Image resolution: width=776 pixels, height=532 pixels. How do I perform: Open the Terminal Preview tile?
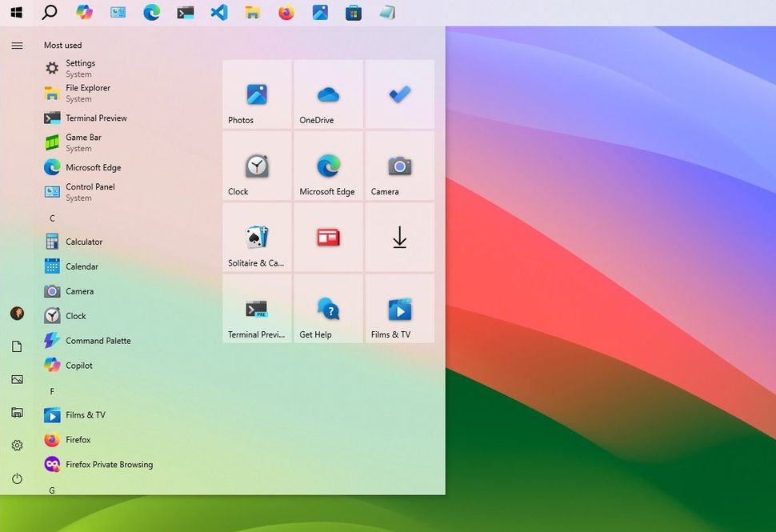[256, 308]
